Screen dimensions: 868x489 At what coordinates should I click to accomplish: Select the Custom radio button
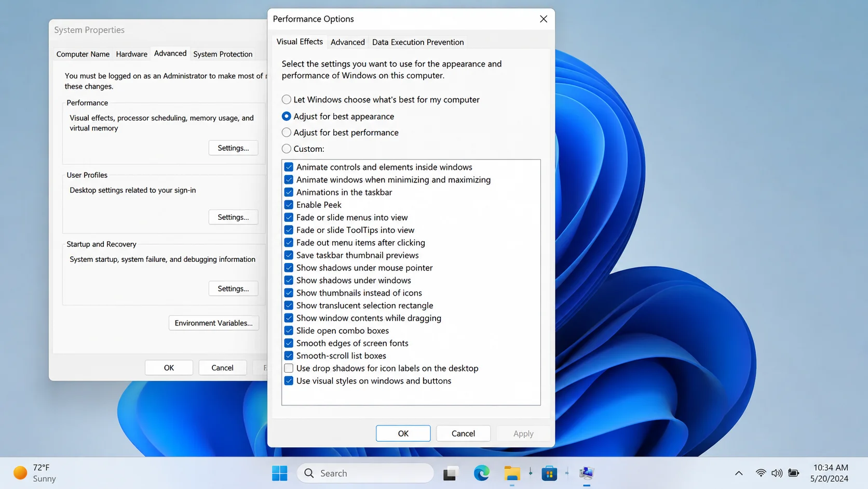point(286,149)
